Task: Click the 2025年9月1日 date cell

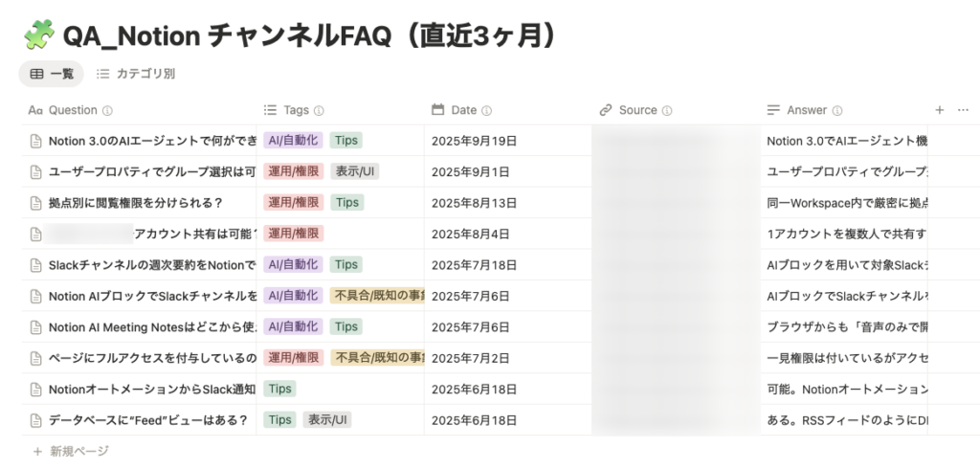Action: [471, 172]
